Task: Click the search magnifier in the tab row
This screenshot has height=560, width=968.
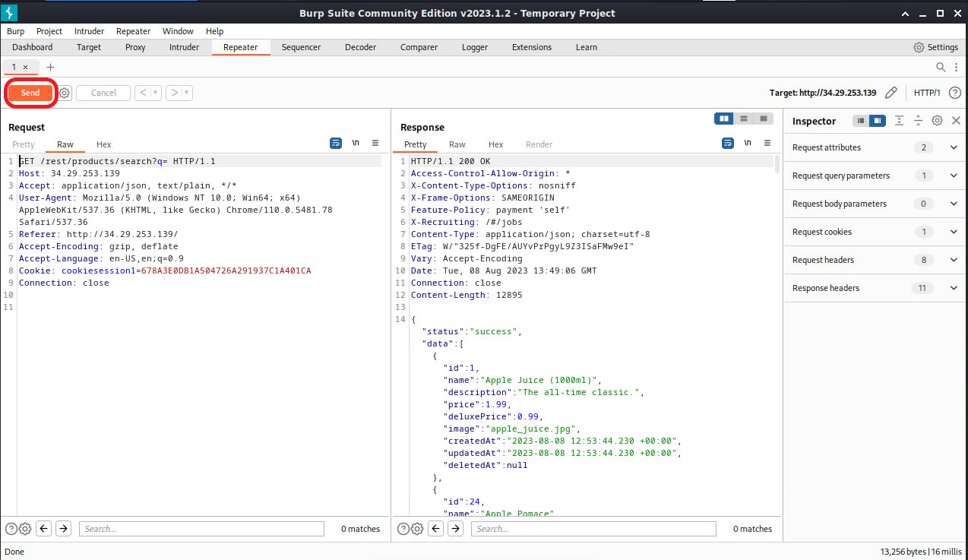Action: (941, 67)
